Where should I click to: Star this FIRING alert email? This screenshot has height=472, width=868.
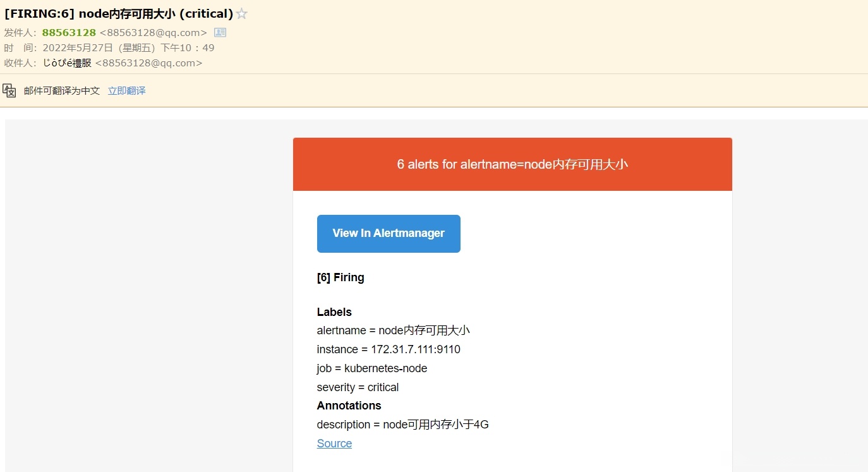pos(241,14)
